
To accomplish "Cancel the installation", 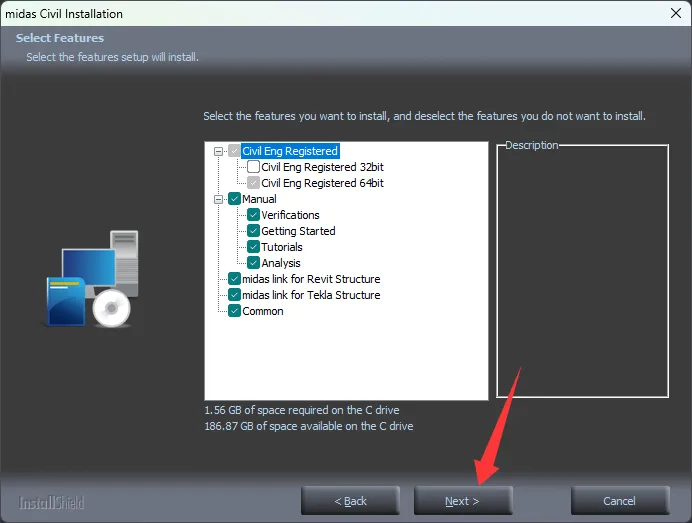I will [620, 501].
